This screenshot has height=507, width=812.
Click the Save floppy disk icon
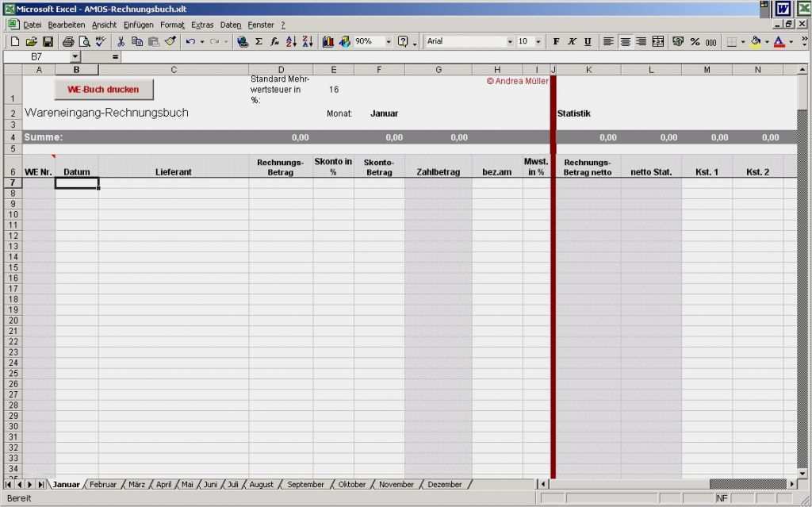[x=48, y=41]
